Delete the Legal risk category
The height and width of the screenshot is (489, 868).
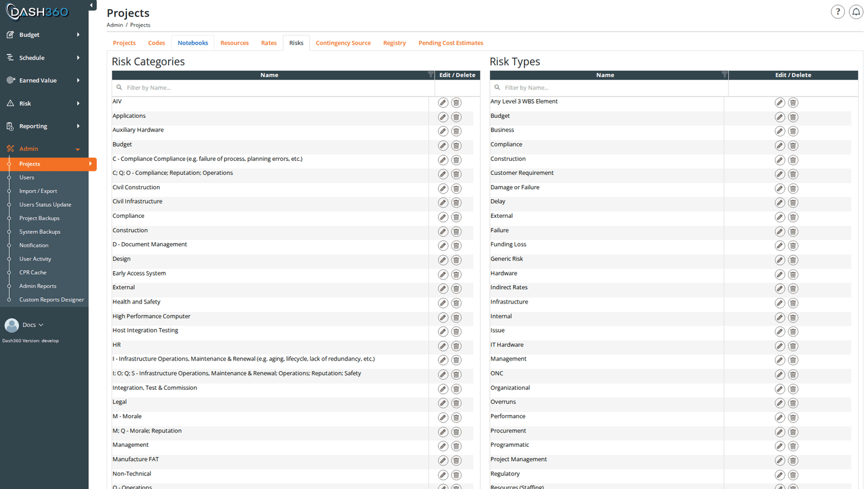coord(456,403)
